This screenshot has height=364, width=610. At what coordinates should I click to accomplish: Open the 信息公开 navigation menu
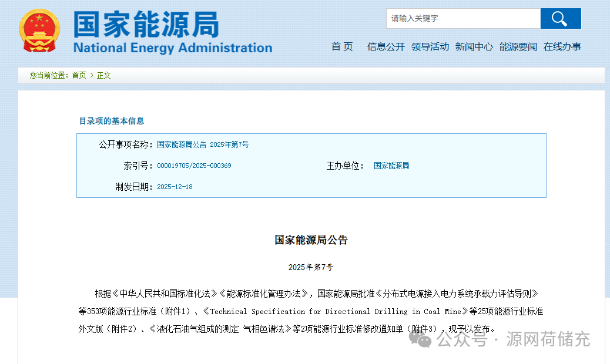[386, 47]
